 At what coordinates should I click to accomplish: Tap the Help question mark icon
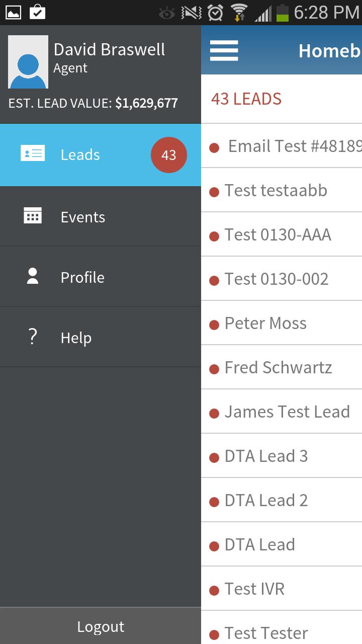tap(33, 337)
